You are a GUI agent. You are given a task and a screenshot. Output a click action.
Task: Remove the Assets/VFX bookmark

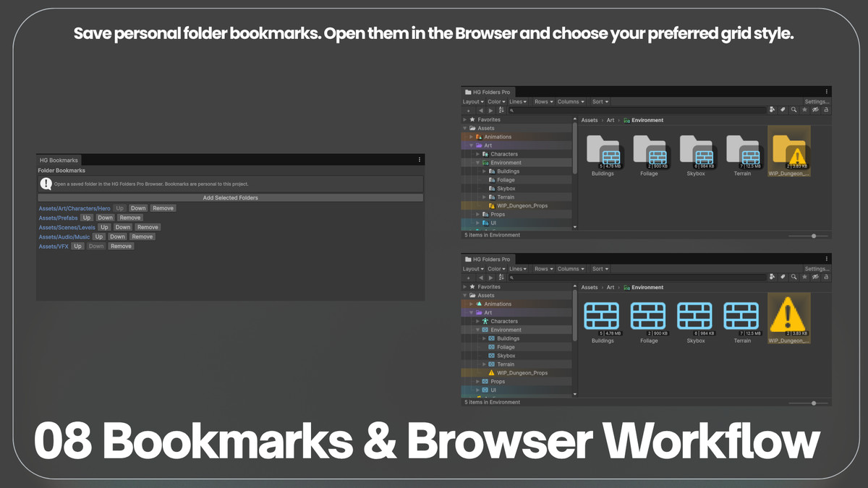[x=121, y=246]
